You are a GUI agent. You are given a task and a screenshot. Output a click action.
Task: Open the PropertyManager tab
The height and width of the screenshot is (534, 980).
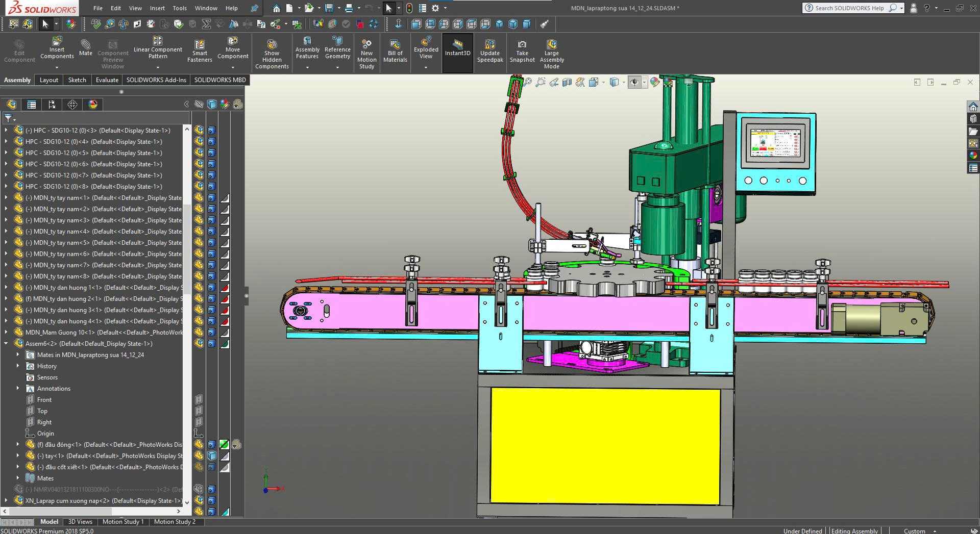(32, 105)
